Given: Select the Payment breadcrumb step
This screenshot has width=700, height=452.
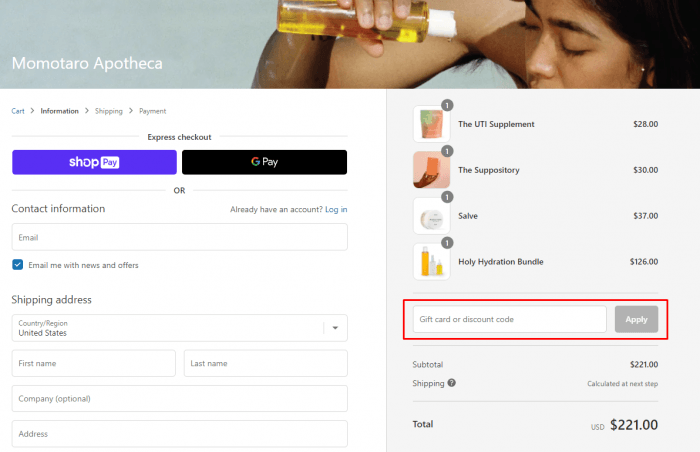Looking at the screenshot, I should point(152,111).
